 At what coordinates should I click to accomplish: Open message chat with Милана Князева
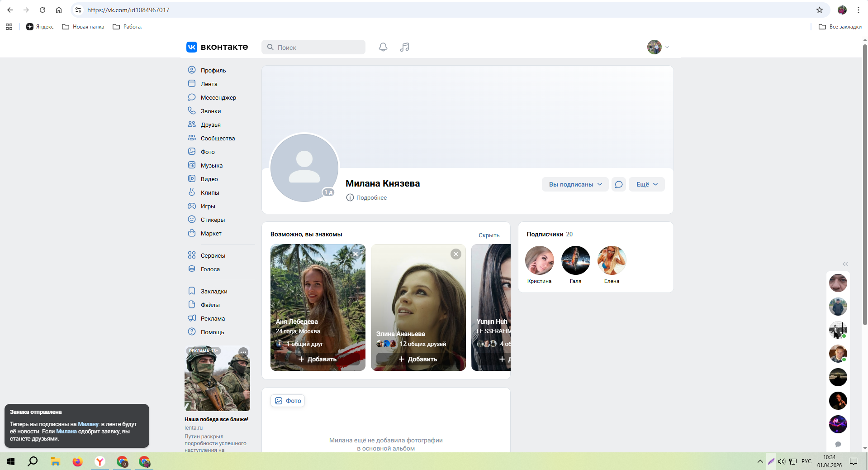(x=619, y=184)
